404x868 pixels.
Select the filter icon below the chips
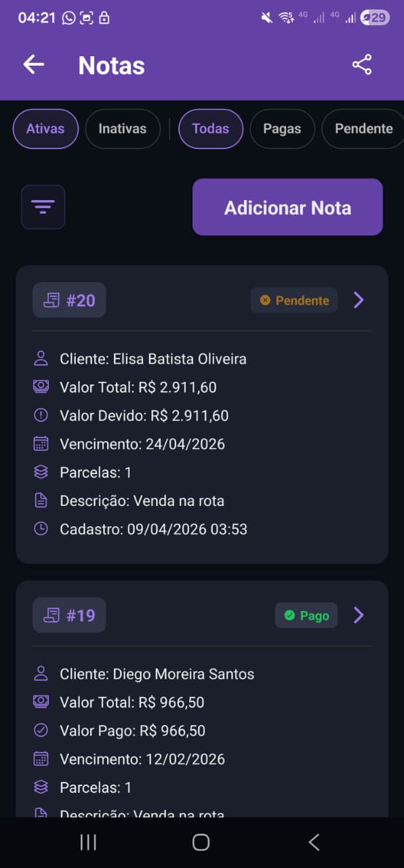click(x=43, y=207)
